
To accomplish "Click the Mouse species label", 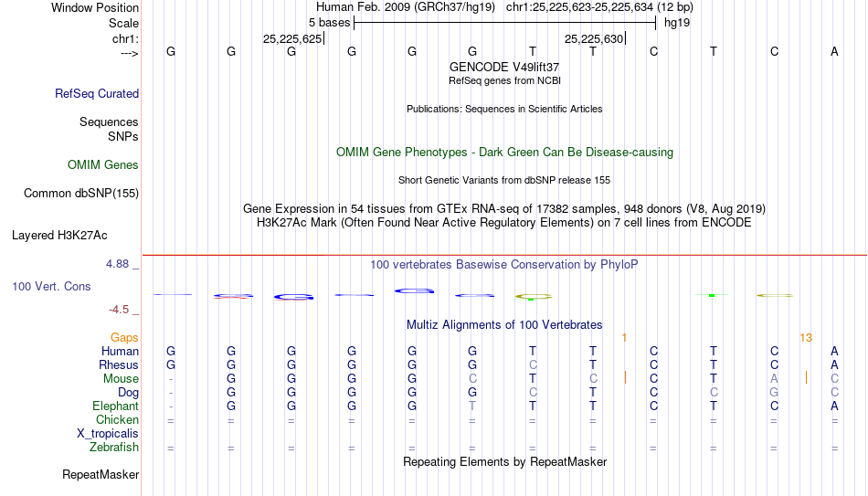I will (x=121, y=379).
